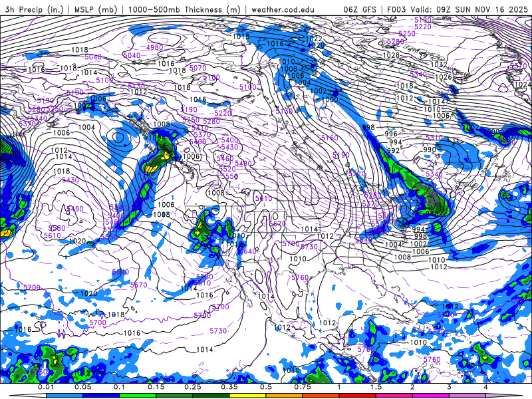
Task: Click the 992 pressure contour label
Action: (x=393, y=150)
